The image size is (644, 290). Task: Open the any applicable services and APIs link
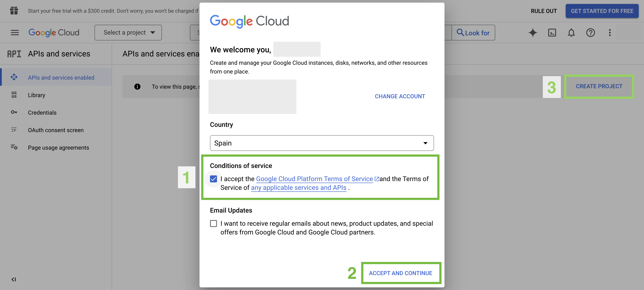[x=299, y=188]
